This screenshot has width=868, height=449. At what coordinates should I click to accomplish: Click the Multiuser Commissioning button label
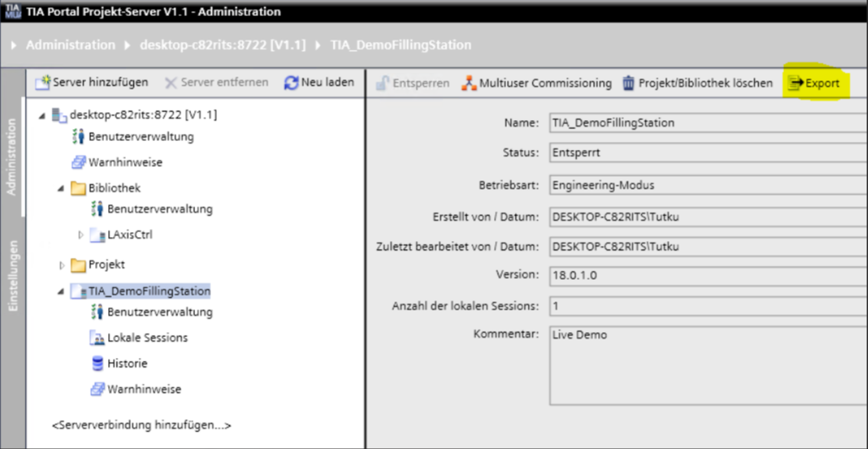click(x=546, y=84)
